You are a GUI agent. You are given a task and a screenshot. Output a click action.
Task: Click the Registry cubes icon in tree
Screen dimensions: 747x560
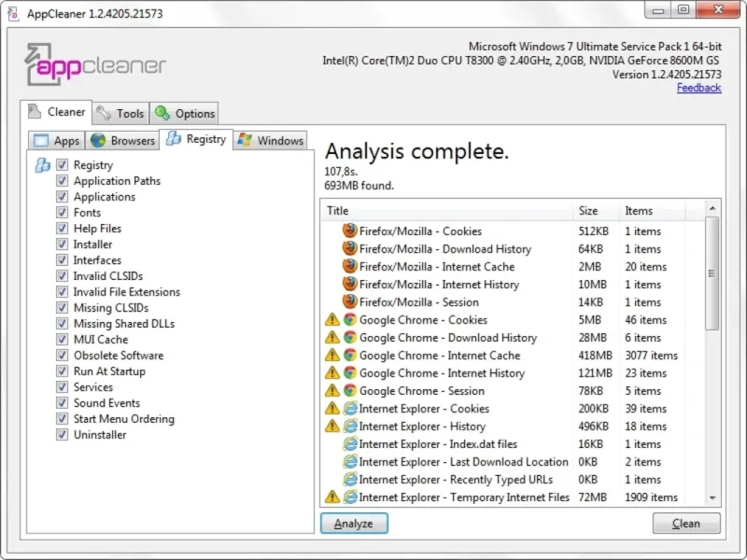tap(43, 165)
